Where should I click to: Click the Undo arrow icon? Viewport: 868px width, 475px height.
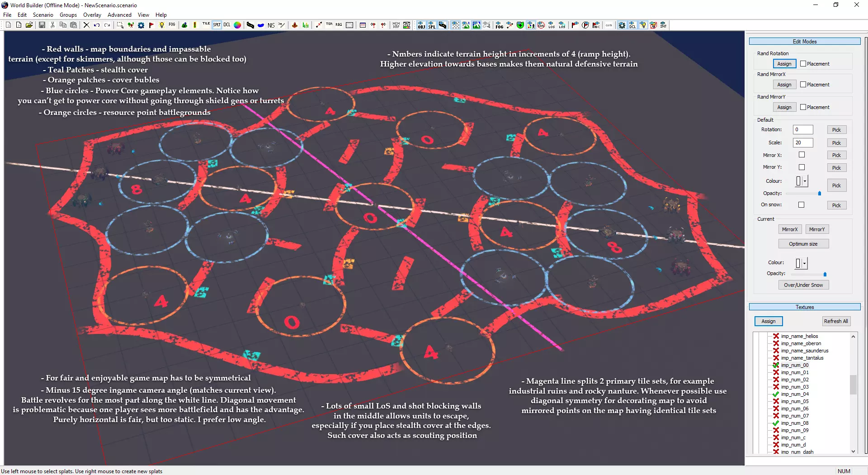click(x=97, y=25)
